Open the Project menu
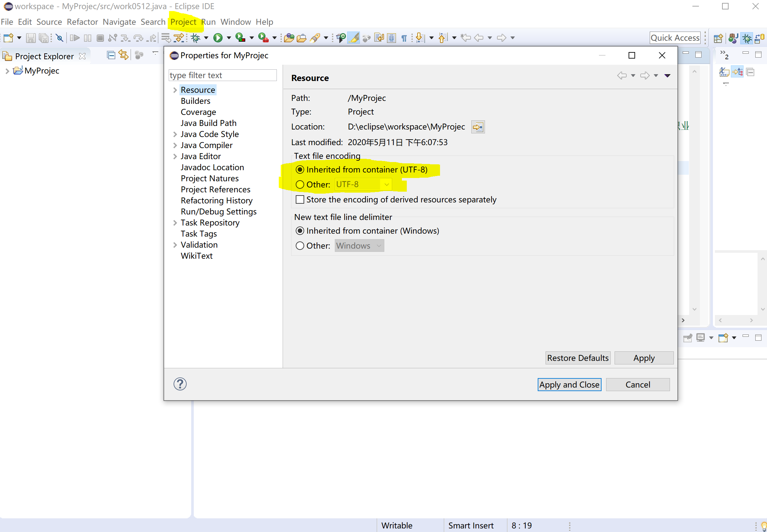The image size is (767, 532). coord(183,22)
